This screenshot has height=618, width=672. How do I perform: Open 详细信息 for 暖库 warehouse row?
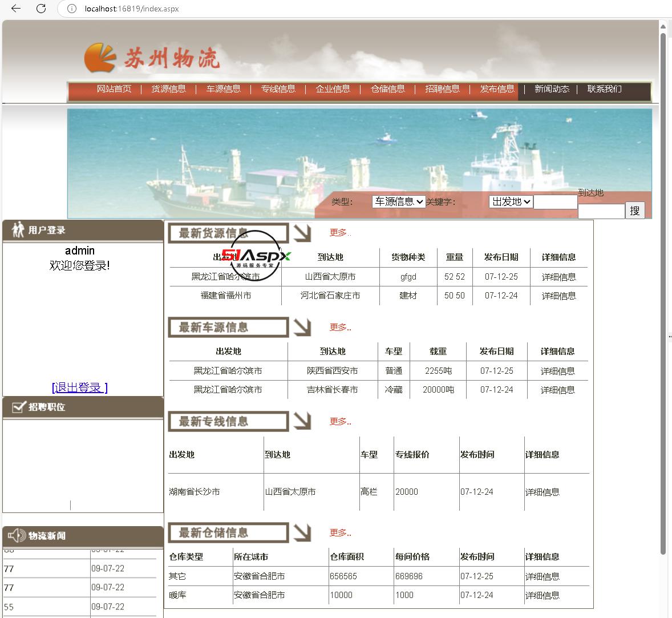pyautogui.click(x=542, y=595)
